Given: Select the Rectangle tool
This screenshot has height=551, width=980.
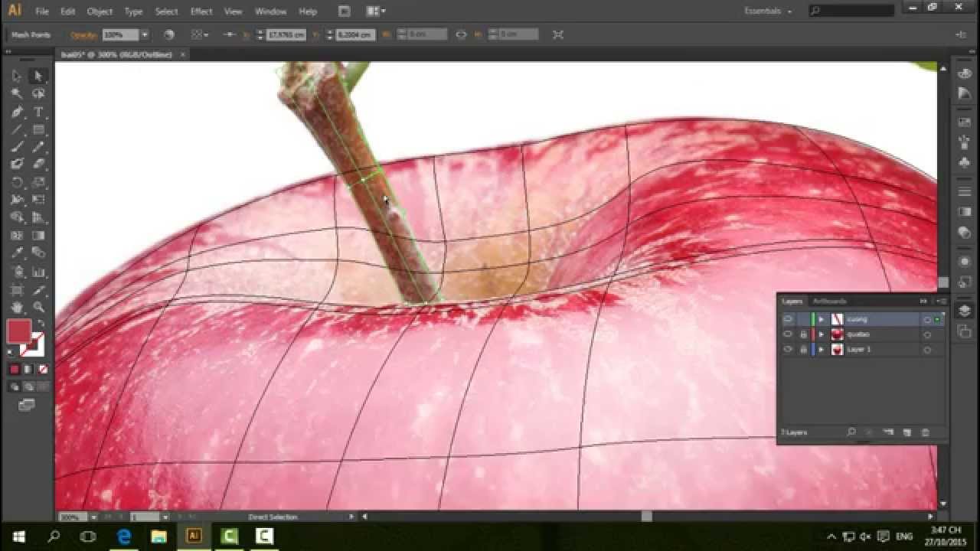Looking at the screenshot, I should point(38,129).
